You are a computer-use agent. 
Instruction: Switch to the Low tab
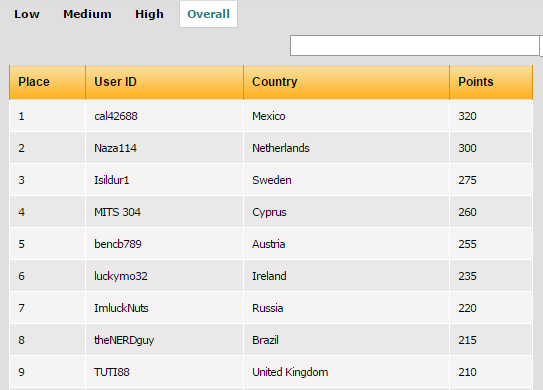(x=27, y=14)
